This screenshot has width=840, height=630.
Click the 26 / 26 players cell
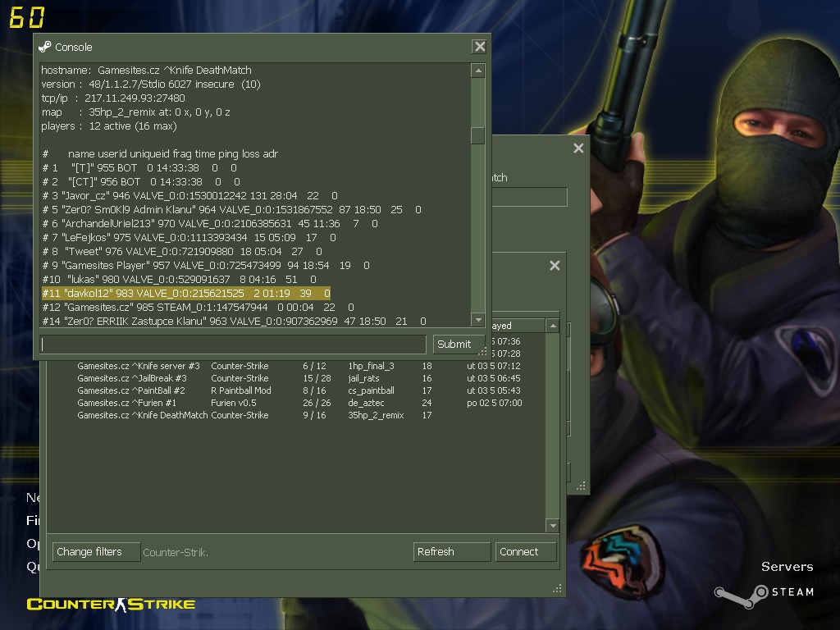coord(317,403)
